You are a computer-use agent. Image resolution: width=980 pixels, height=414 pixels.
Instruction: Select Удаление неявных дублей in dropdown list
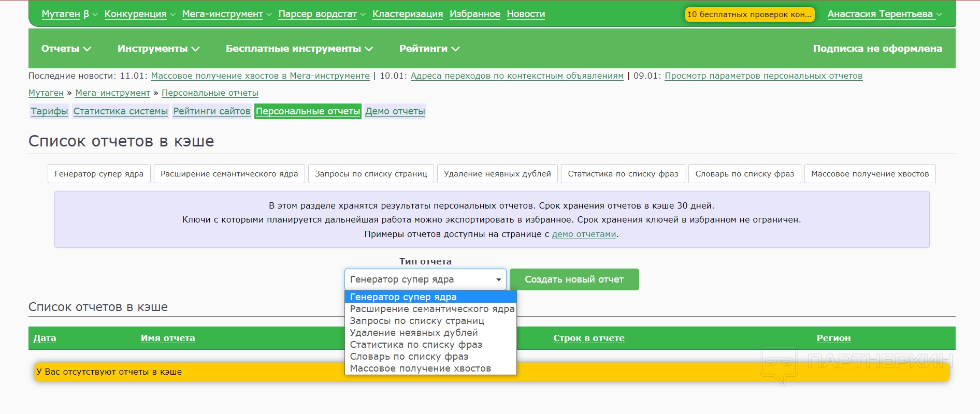[x=413, y=333]
